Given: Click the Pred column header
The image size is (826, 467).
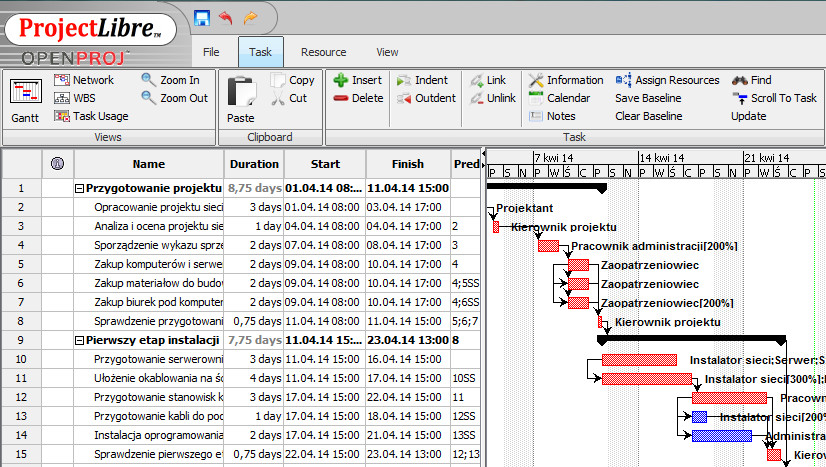Looking at the screenshot, I should pyautogui.click(x=466, y=164).
